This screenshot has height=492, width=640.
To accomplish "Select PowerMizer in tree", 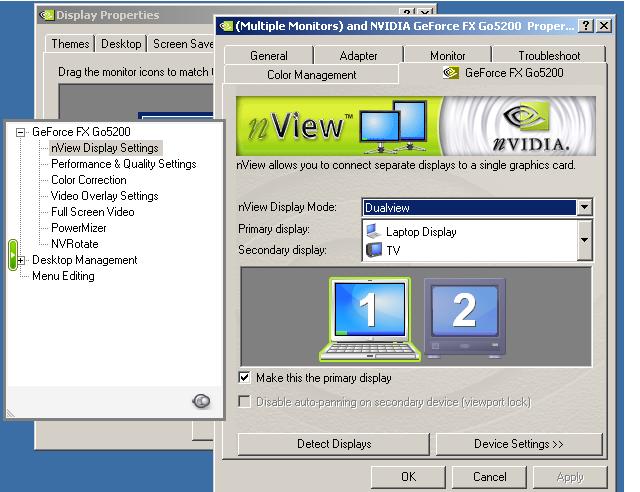I will (78, 228).
